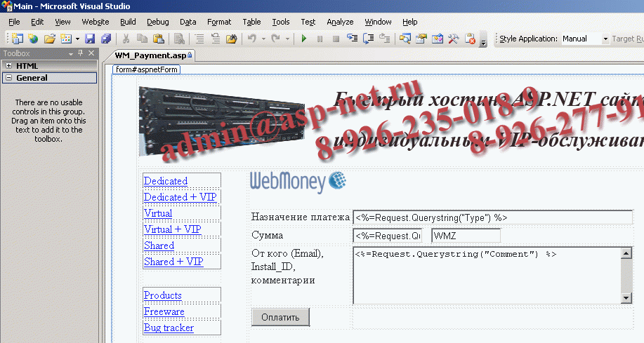Open the Analyze menu
Screen dimensions: 644x343
pos(340,22)
